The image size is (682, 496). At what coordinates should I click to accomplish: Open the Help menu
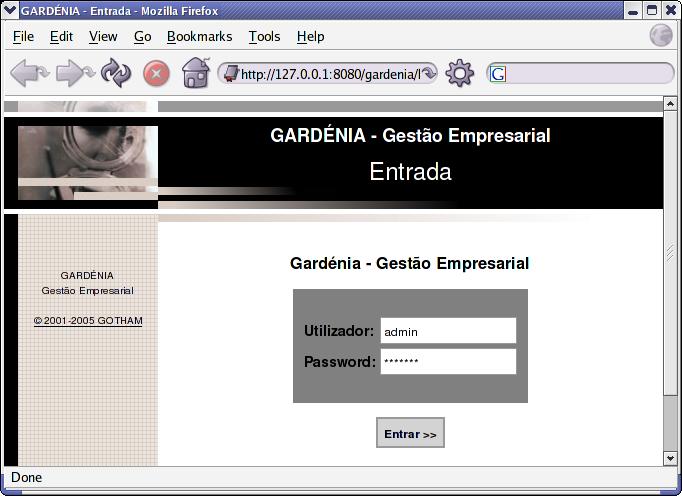coord(310,37)
